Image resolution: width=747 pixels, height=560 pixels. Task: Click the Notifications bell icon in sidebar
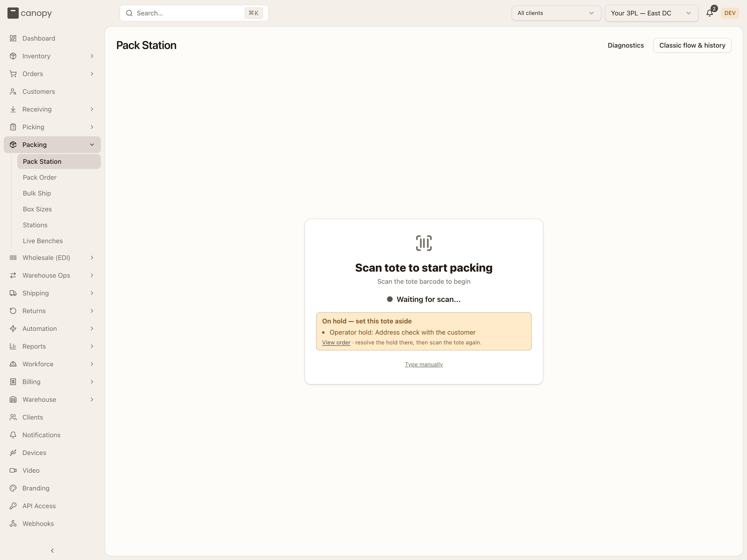tap(13, 435)
